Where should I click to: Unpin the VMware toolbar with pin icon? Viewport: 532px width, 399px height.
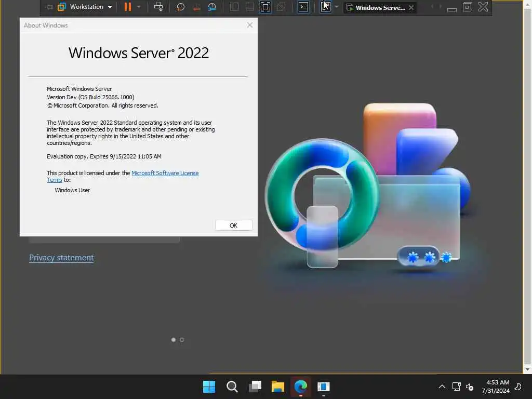49,7
